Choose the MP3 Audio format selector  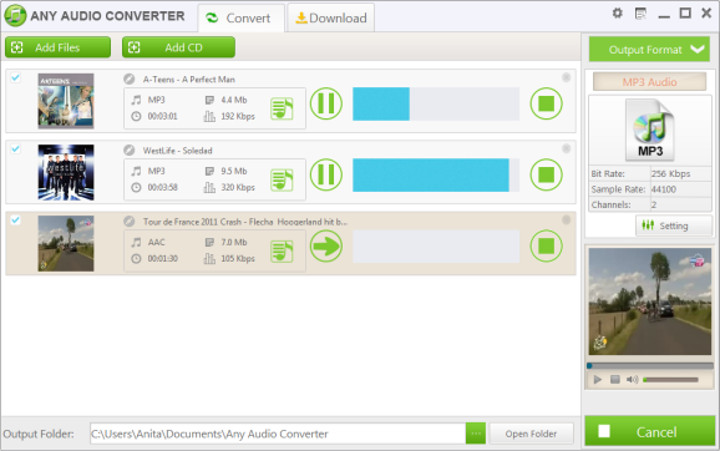coord(649,82)
